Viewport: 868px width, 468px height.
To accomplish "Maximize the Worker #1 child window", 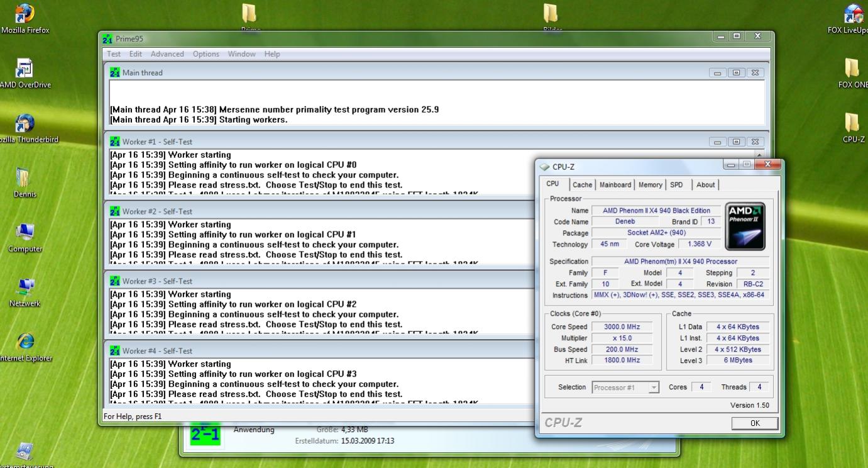I will tap(737, 142).
